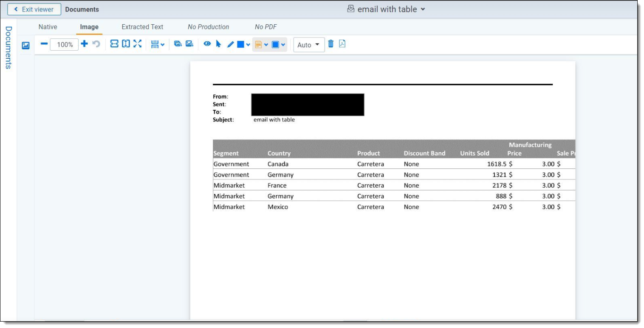Click the fit to page expand icon
The image size is (644, 328).
coord(137,44)
